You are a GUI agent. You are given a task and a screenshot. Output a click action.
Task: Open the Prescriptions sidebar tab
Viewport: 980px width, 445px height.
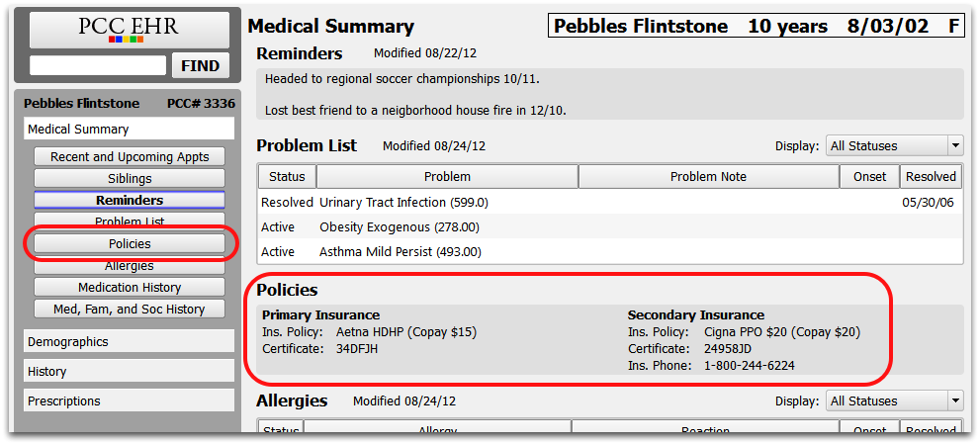tap(130, 401)
